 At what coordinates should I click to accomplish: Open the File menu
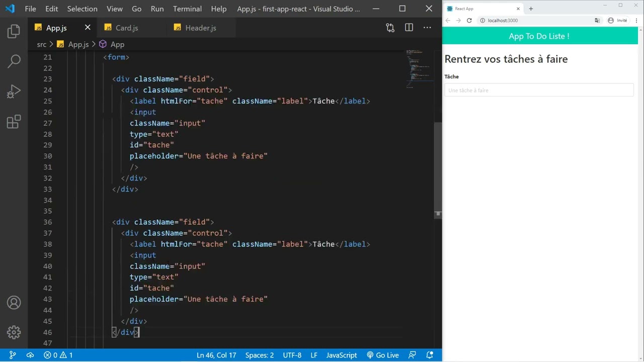coord(30,9)
